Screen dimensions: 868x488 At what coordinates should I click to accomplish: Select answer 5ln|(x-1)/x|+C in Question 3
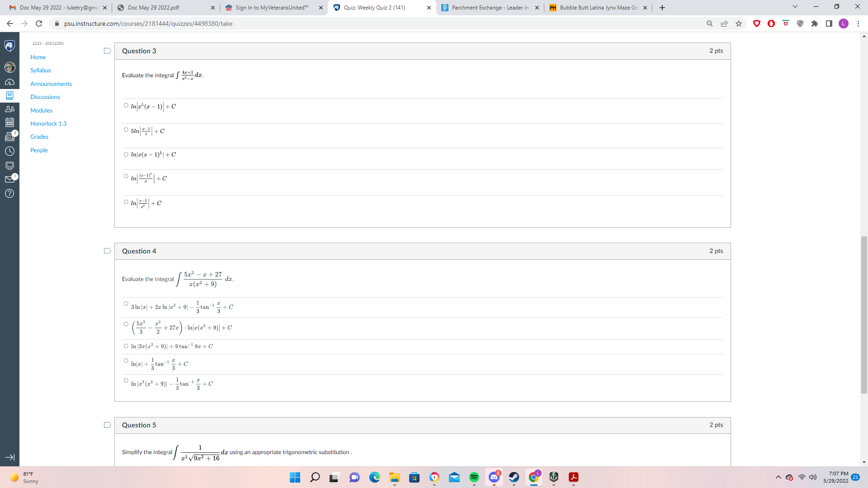click(x=126, y=129)
